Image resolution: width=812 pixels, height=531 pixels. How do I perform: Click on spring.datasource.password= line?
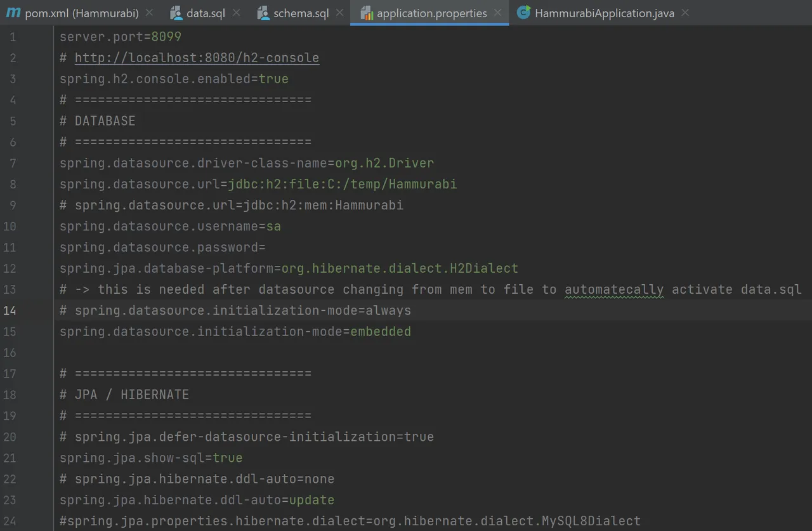[162, 247]
